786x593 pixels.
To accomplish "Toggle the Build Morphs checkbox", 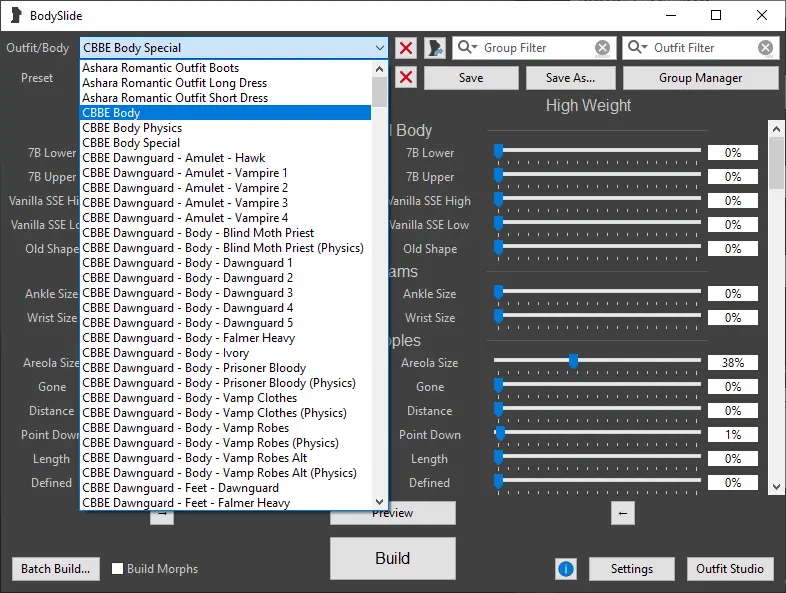I will (118, 568).
